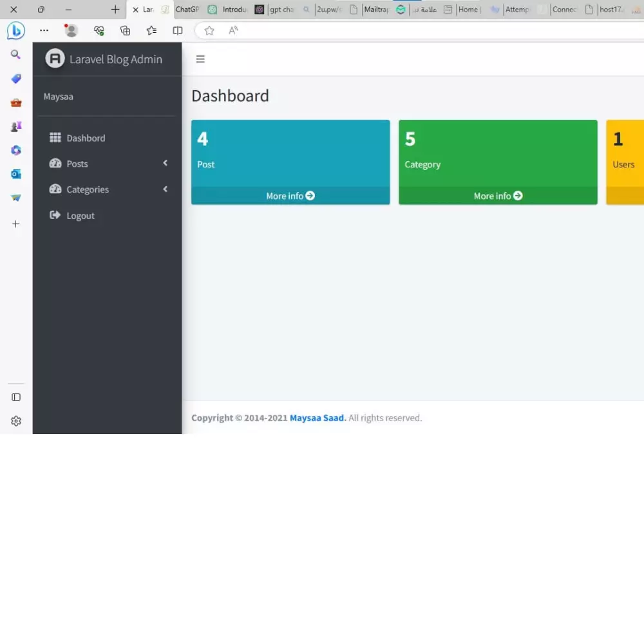Open a new tab with plus button
Viewport: 644px width, 644px height.
pos(115,10)
